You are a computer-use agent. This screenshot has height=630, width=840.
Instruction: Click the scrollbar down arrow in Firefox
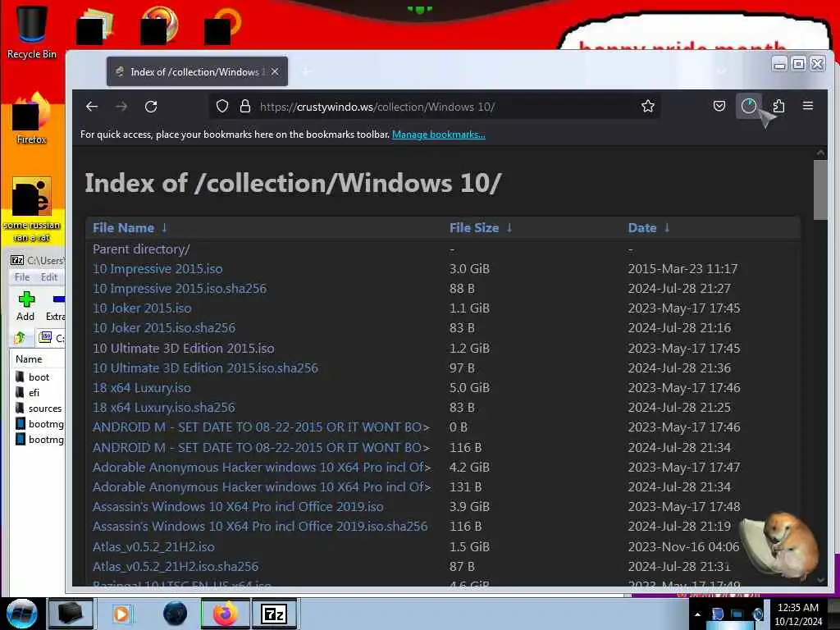(820, 580)
